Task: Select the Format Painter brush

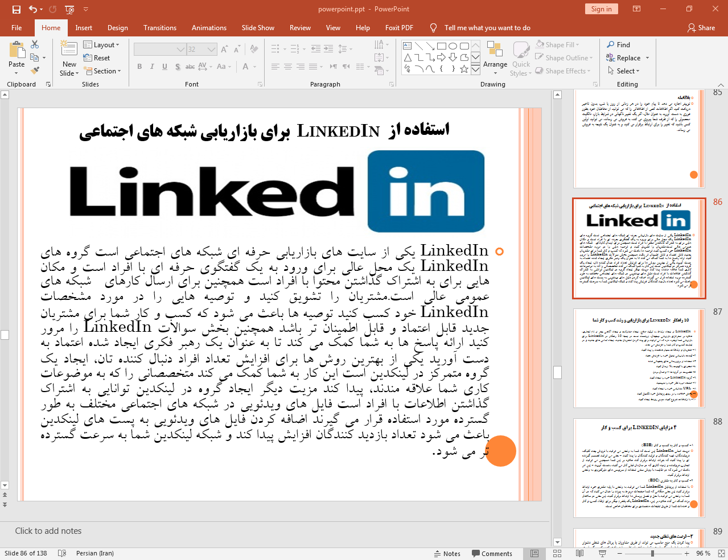Action: tap(35, 71)
